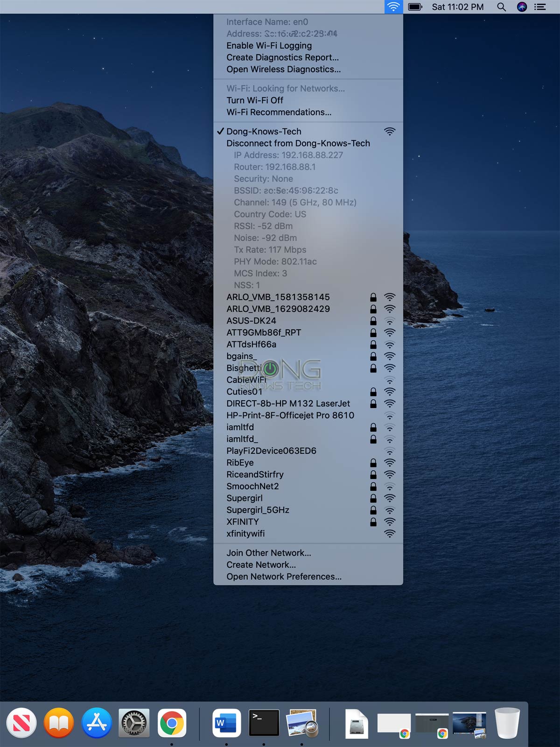Open Spotlight search magnifier icon

tap(501, 7)
